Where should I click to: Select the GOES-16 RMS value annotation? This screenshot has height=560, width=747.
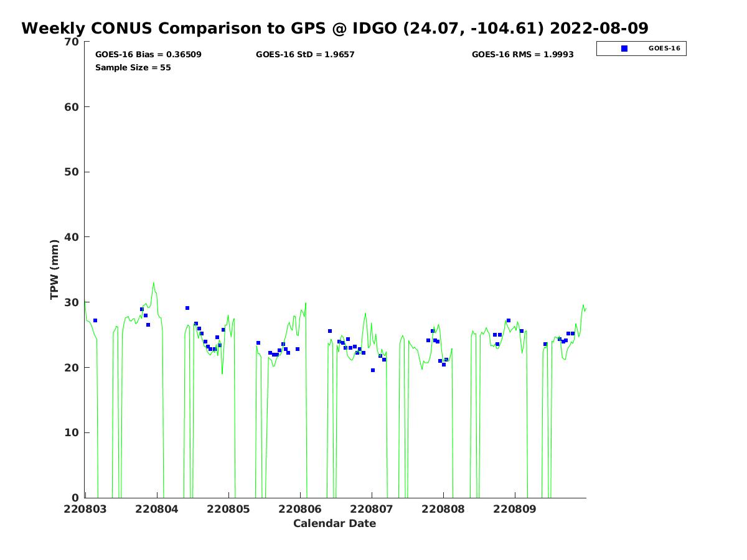coord(522,55)
